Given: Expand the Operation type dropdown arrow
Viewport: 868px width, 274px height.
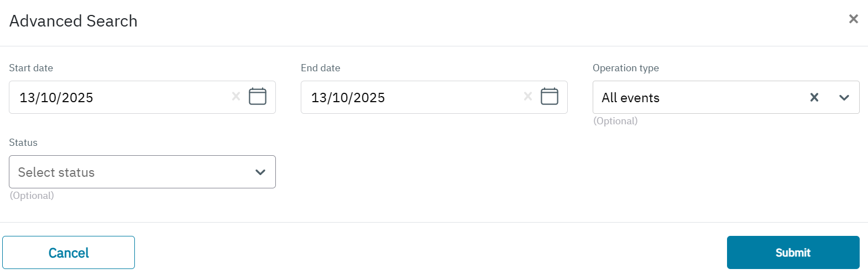Looking at the screenshot, I should 844,98.
